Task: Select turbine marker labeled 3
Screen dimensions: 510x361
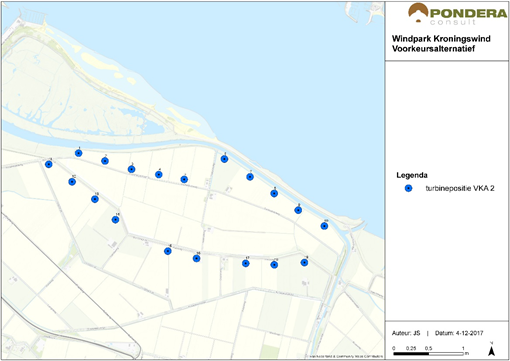Action: pyautogui.click(x=131, y=169)
